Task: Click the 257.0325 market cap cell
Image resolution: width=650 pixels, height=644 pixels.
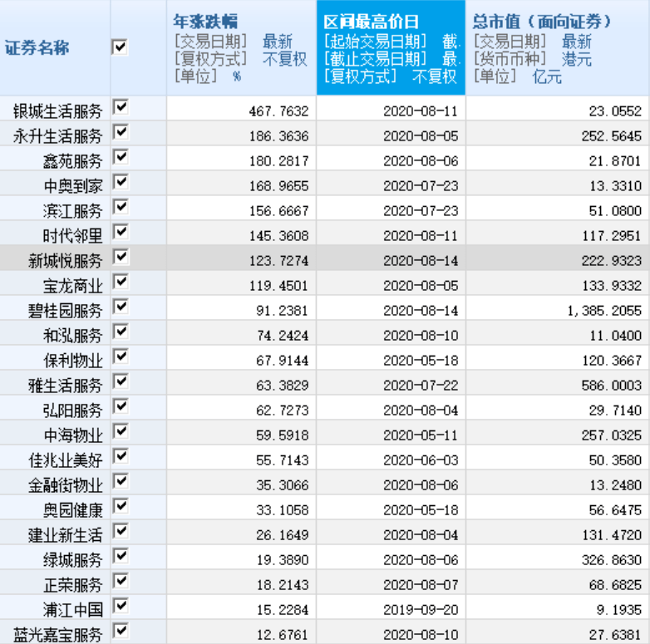Action: [x=558, y=433]
